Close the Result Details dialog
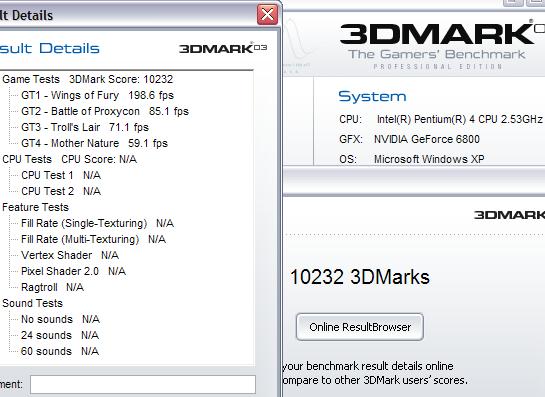Viewport: 545px width, 397px height. (x=267, y=15)
